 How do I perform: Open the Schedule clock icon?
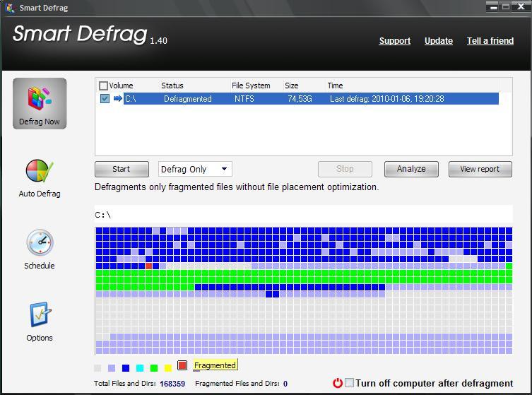[x=40, y=243]
